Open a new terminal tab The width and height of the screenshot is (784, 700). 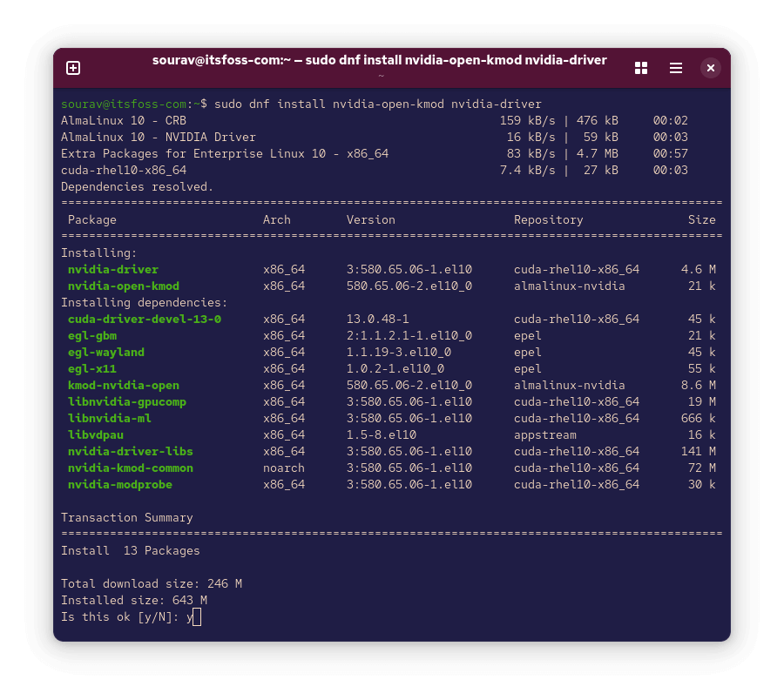73,68
